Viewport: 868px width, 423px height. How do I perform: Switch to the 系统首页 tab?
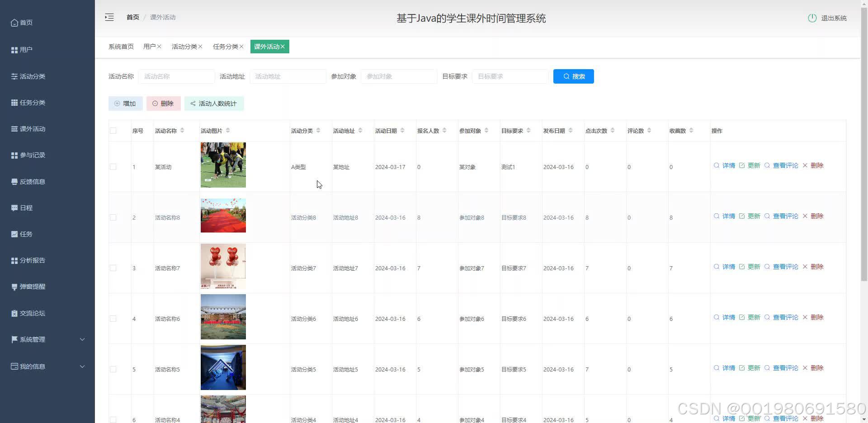coord(120,46)
